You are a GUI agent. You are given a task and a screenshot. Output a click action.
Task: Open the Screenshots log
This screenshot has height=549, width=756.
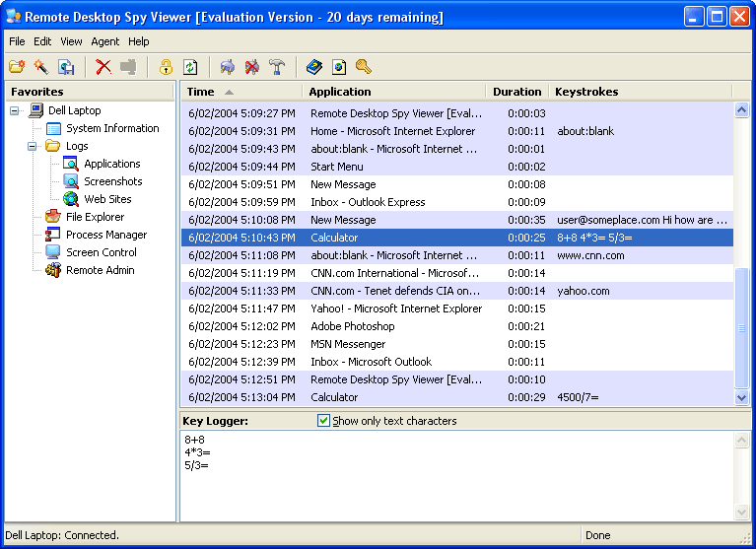[x=112, y=181]
